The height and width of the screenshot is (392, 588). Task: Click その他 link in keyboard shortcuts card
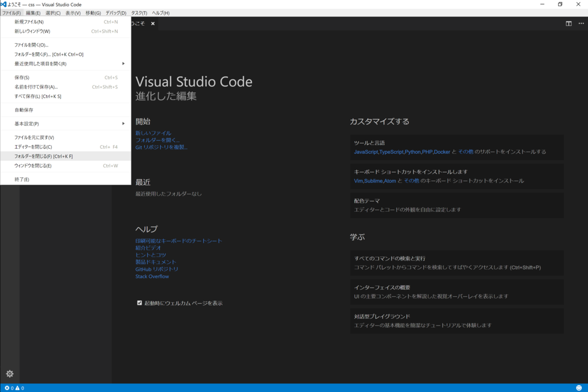click(x=411, y=181)
